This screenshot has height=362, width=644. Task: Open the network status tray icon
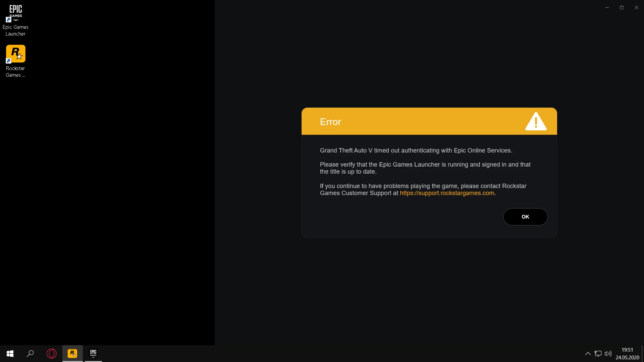tap(598, 354)
